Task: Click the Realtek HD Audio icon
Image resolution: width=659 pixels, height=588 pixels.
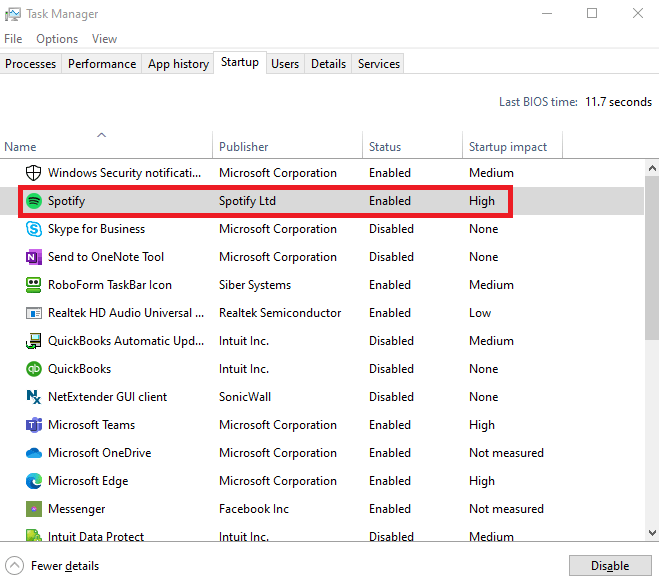Action: click(34, 313)
